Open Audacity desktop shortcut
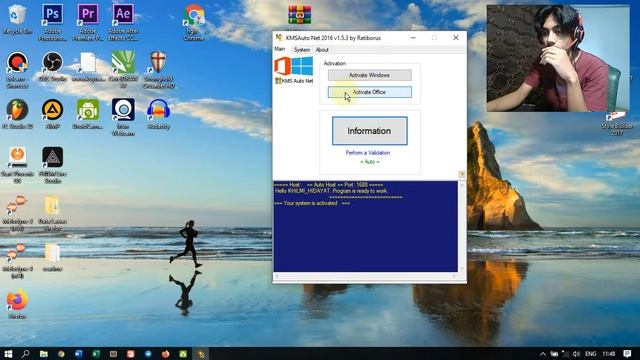 coord(158,113)
